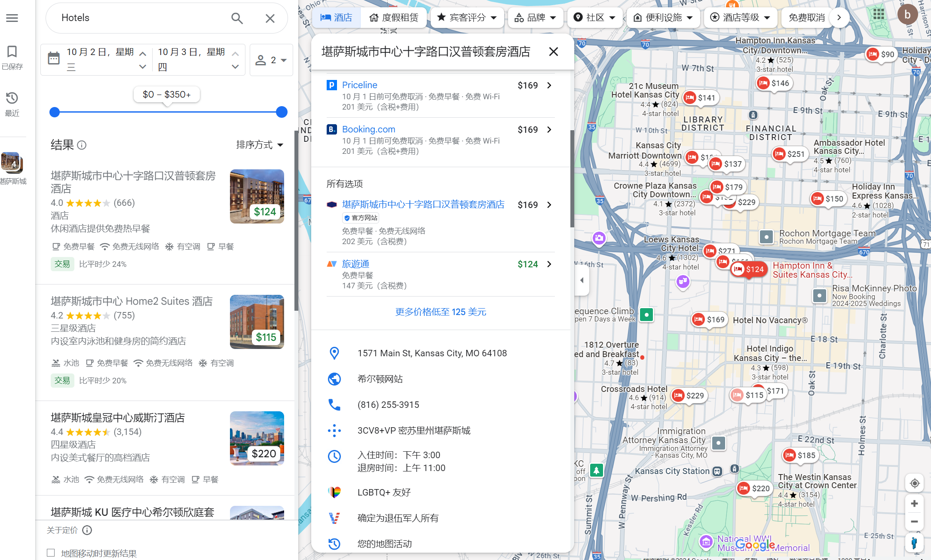Viewport: 931px width, 560px height.
Task: Open Home2 Suites result photo thumbnail
Action: 257,322
